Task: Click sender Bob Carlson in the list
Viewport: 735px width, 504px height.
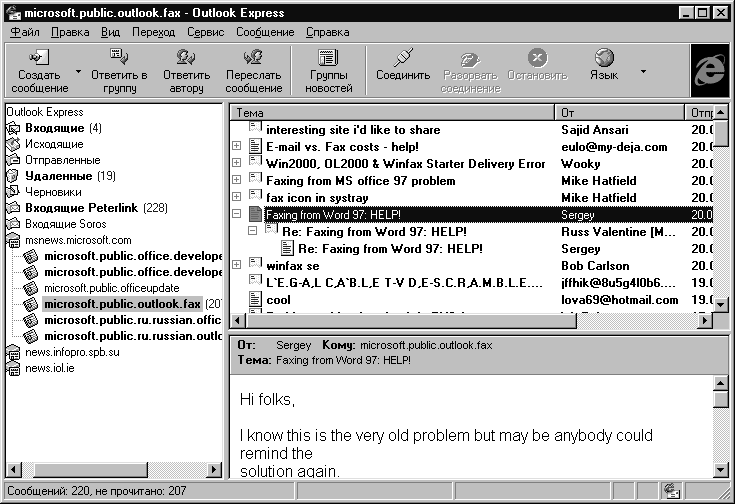Action: click(x=595, y=266)
